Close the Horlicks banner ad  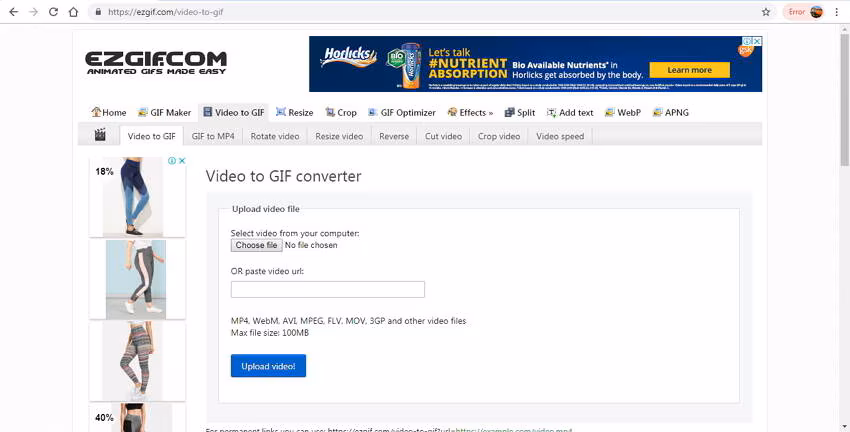click(x=757, y=41)
